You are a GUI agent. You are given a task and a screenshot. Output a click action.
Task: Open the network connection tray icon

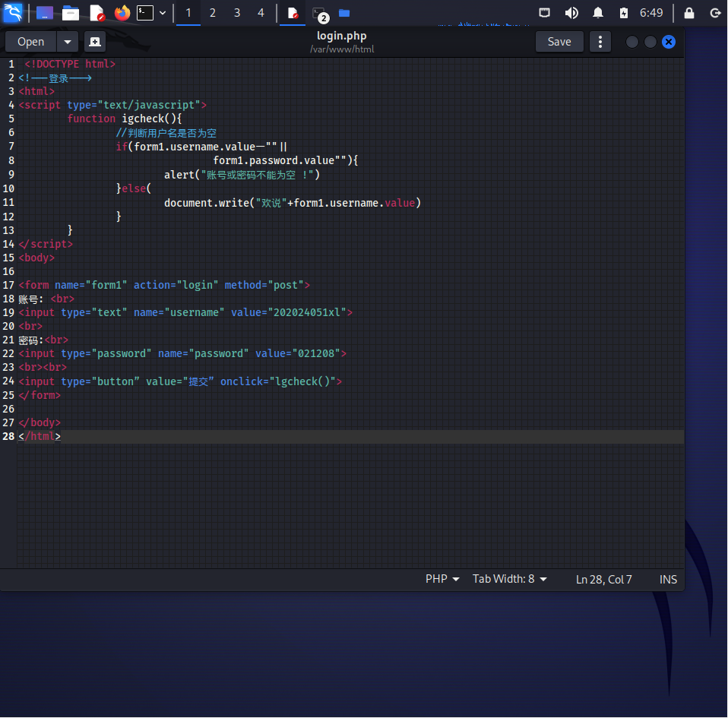pos(544,13)
